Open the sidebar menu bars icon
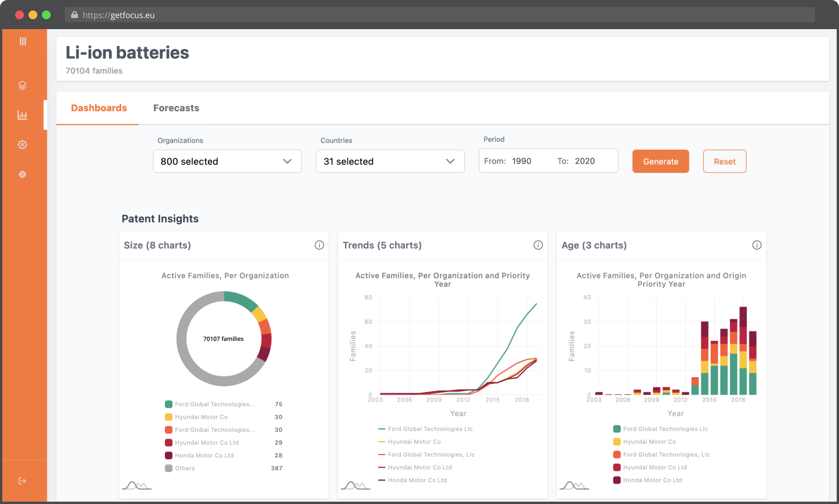The image size is (839, 504). click(x=23, y=41)
